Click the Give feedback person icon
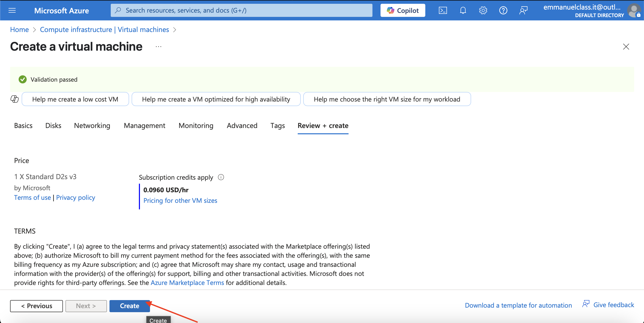The width and height of the screenshot is (644, 323). 586,304
